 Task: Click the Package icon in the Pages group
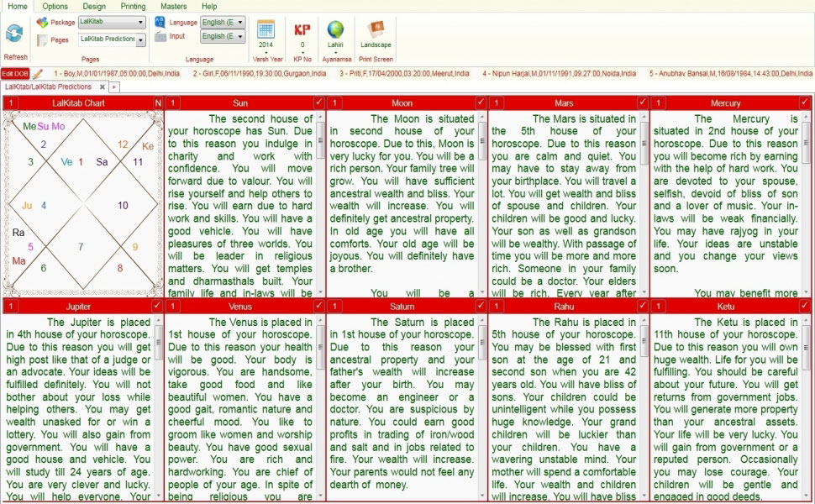pyautogui.click(x=42, y=23)
